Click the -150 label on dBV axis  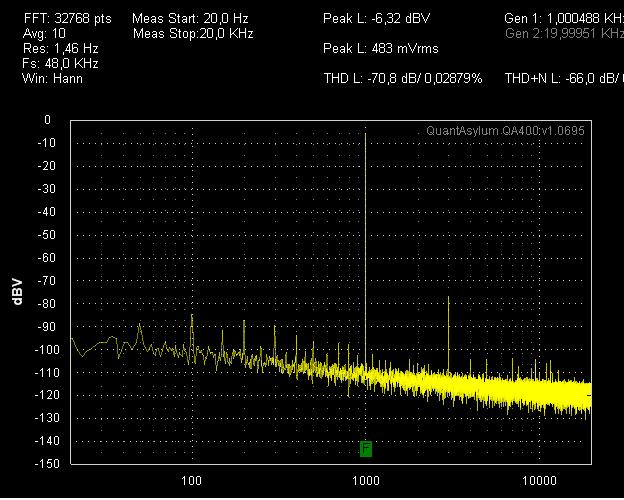tap(47, 464)
